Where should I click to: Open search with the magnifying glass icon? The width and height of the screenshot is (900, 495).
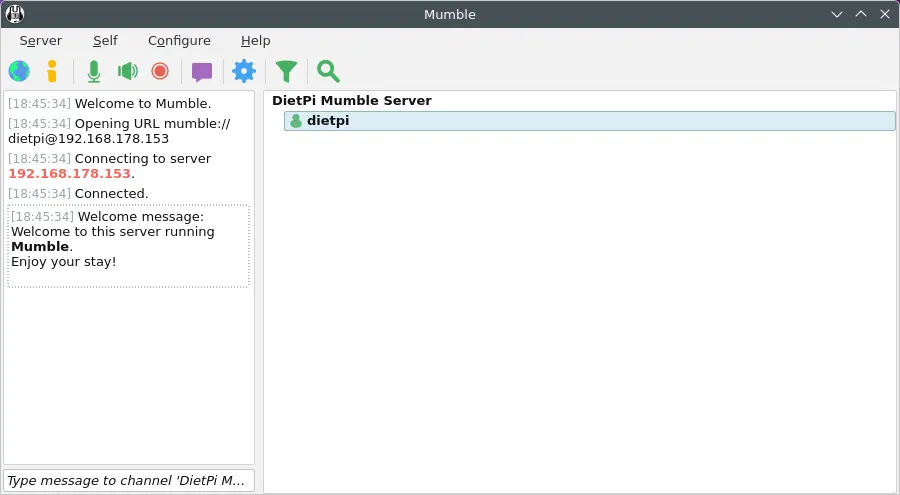tap(328, 71)
